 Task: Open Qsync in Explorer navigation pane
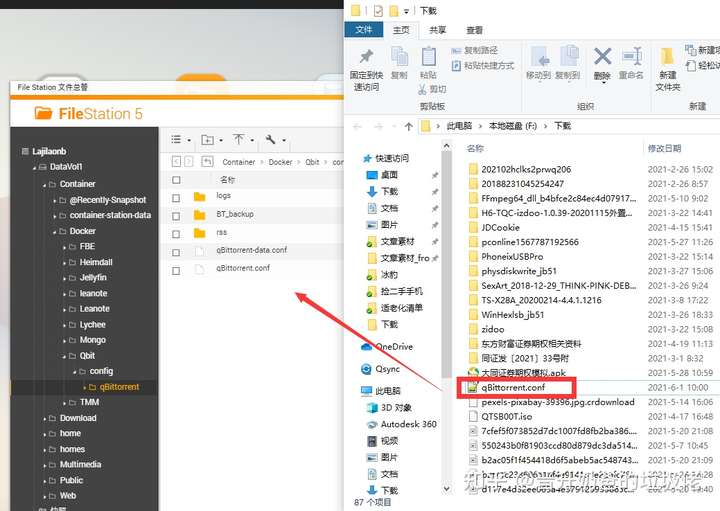[380, 369]
